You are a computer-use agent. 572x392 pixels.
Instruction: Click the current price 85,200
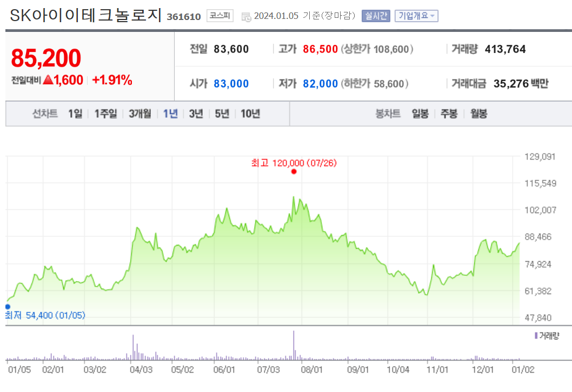point(46,58)
